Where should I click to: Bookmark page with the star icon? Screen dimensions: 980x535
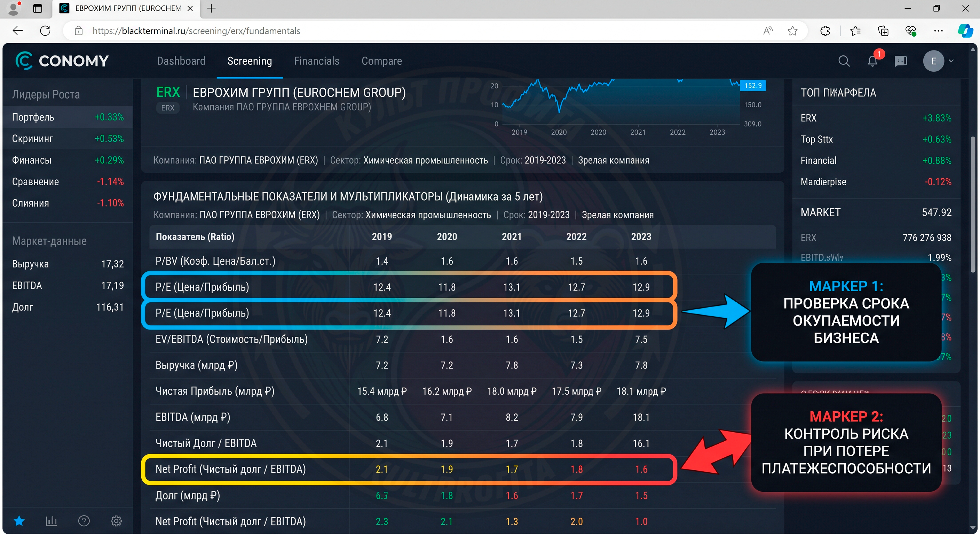point(792,30)
